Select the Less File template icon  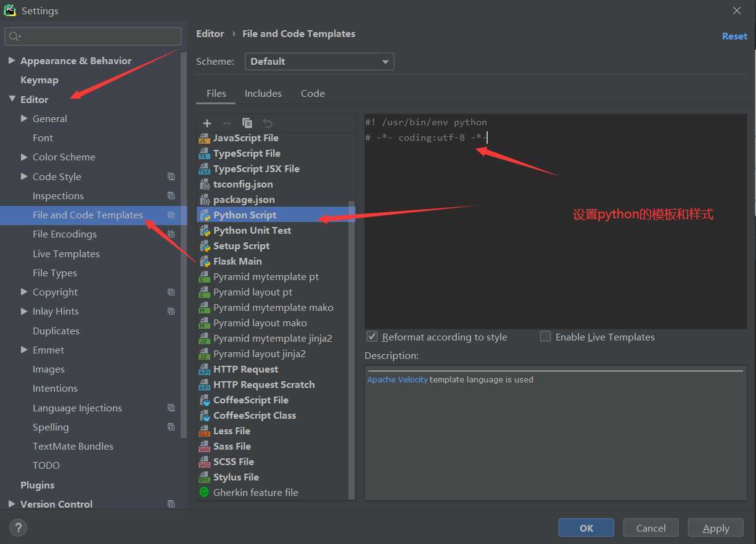coord(204,431)
